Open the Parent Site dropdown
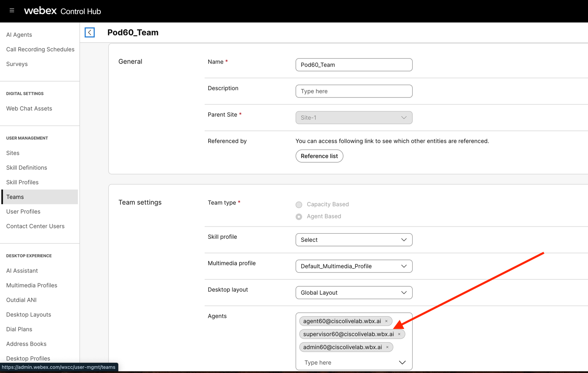 pos(354,117)
